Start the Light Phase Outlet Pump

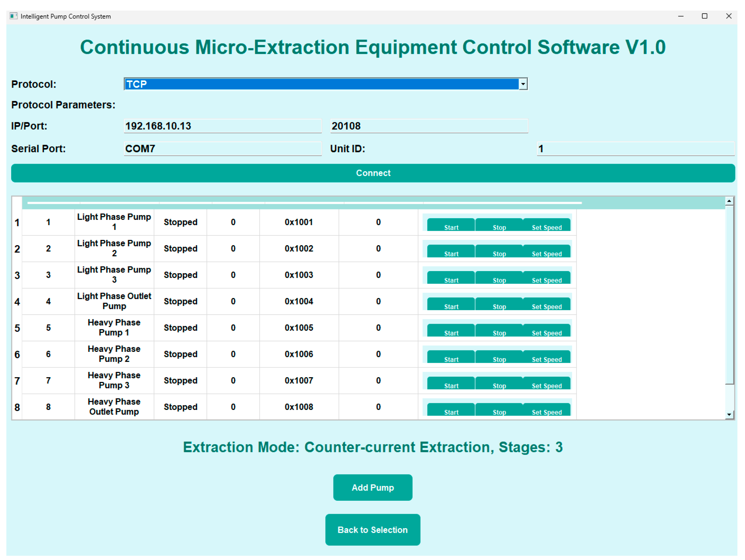(451, 304)
